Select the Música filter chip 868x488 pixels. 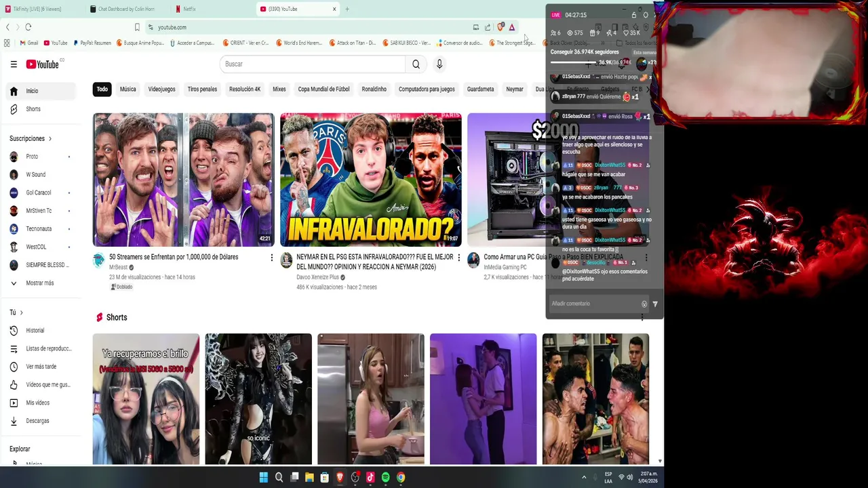128,89
